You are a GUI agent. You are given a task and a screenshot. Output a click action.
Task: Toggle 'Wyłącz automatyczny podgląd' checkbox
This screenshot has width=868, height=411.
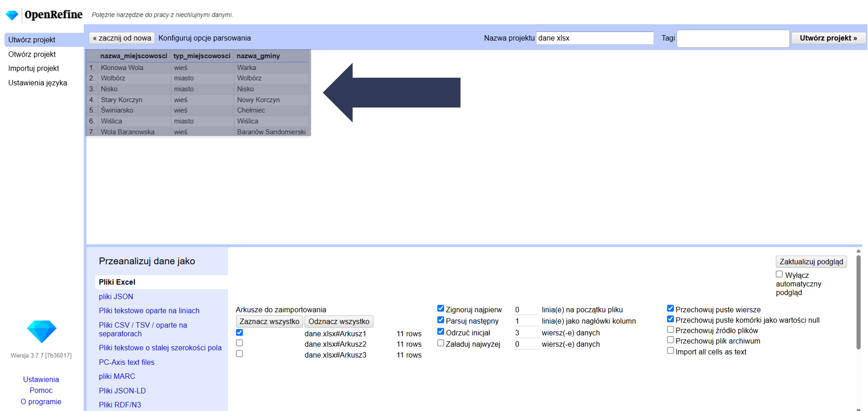point(779,274)
